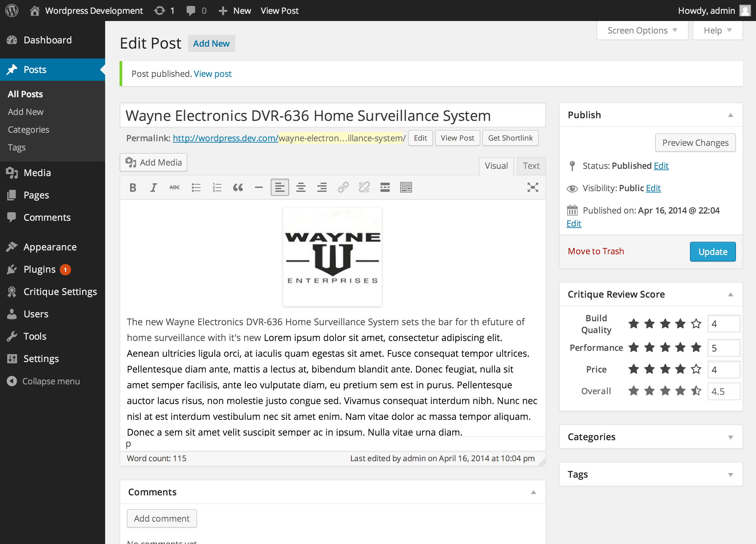Select the Wayne Enterprises logo image
Viewport: 756px width, 544px height.
click(332, 257)
